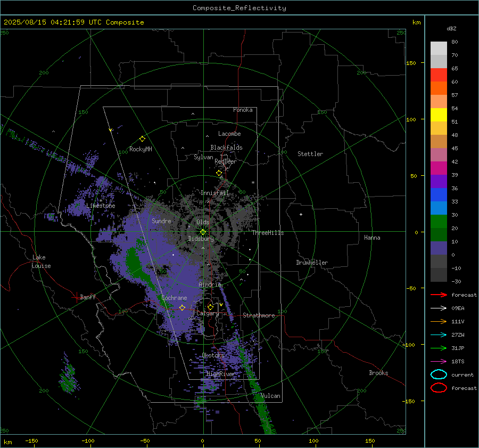479x448 pixels.
Task: Select the 54 dBZ yellow color swatch
Action: tap(439, 115)
